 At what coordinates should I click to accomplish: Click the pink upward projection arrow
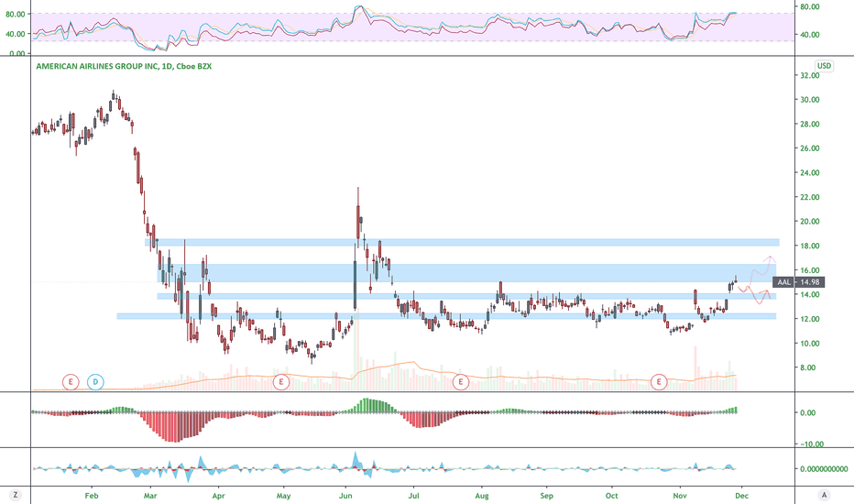tap(760, 267)
